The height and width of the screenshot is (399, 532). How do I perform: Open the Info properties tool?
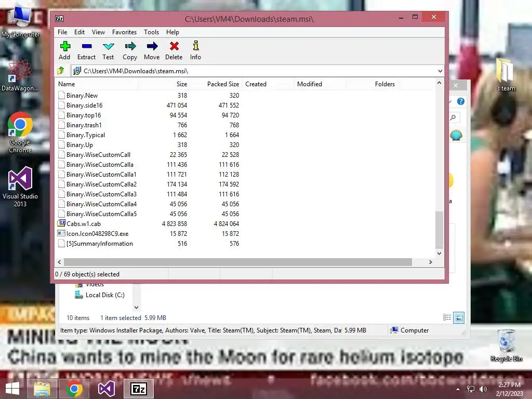point(195,50)
